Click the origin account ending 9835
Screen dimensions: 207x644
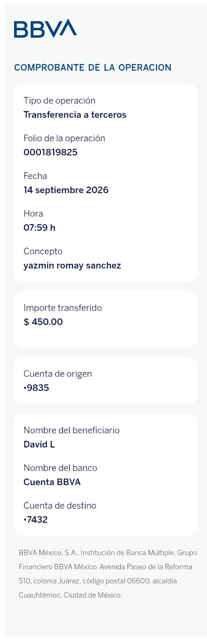tap(36, 388)
